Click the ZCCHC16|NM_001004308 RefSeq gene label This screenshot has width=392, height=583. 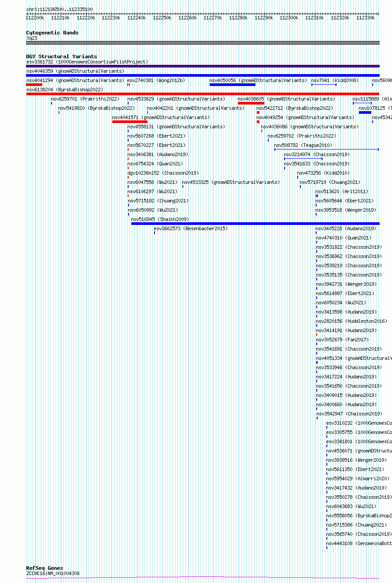53,574
